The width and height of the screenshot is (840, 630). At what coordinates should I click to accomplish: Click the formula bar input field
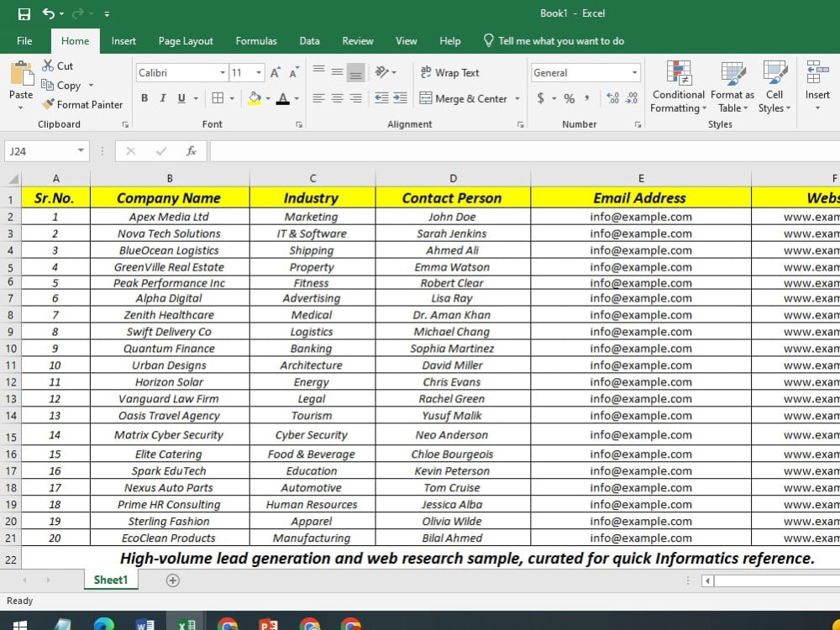point(525,151)
